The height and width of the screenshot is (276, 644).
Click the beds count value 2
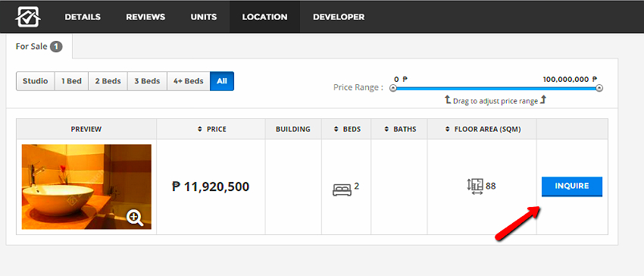(x=357, y=187)
